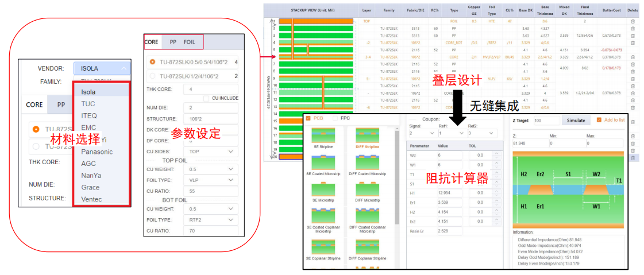Open BOT FOIL CU WEIGHT dropdown

click(x=211, y=209)
